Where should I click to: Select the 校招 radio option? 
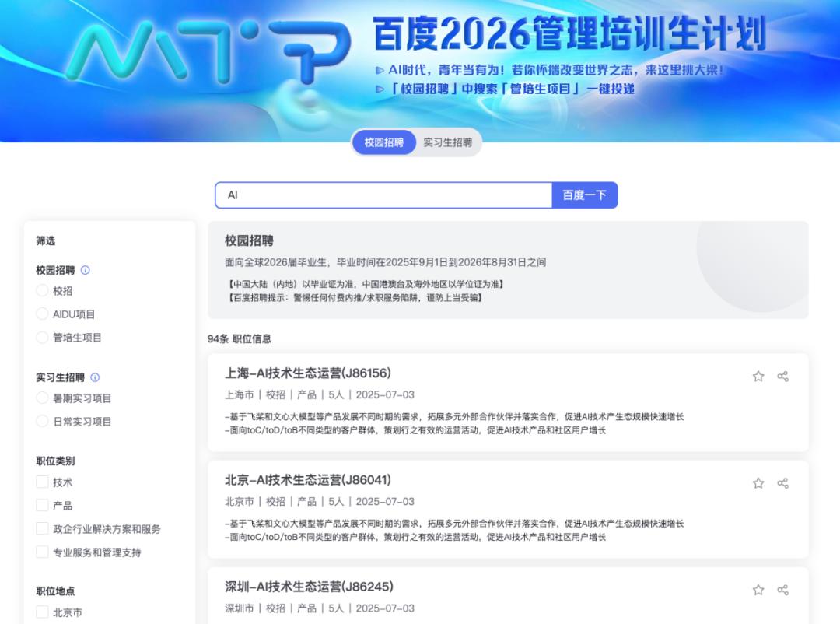(42, 290)
